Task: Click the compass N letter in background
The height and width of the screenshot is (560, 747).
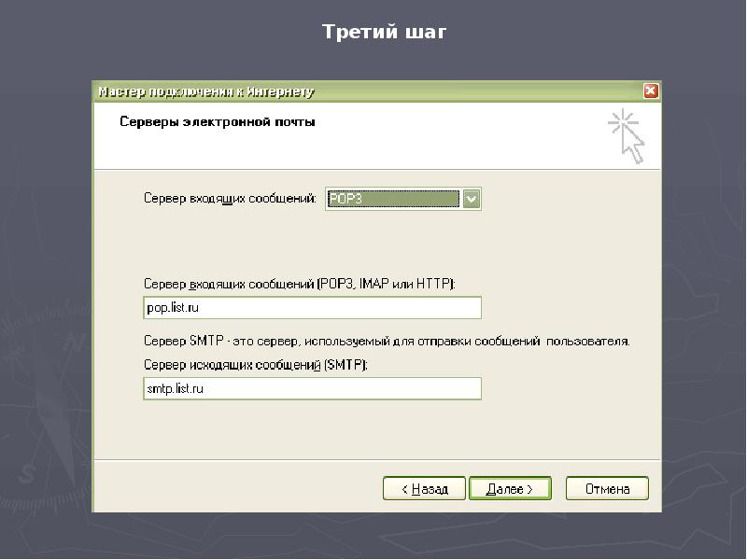Action: (x=76, y=341)
